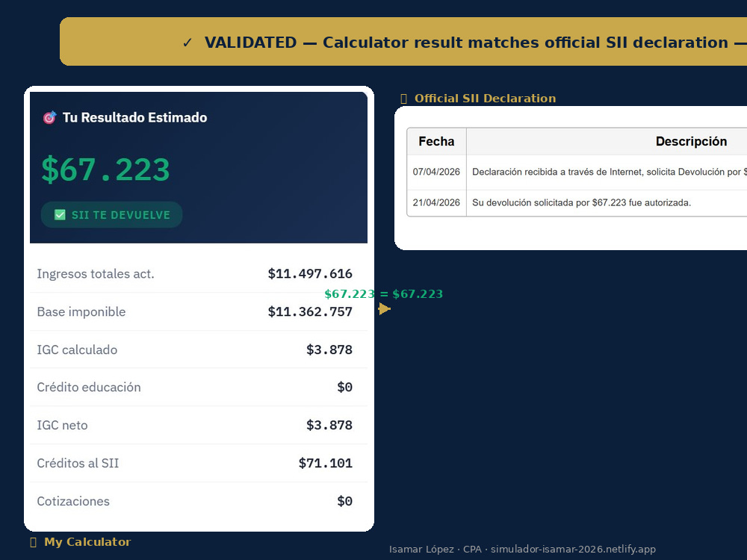Select the 21/04/2026 date cell

point(436,203)
